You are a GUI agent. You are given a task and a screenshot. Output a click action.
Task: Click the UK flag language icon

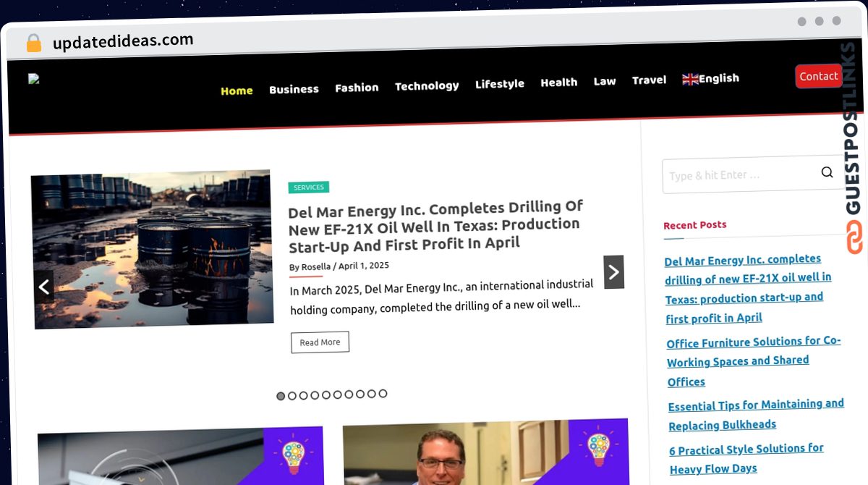[690, 80]
